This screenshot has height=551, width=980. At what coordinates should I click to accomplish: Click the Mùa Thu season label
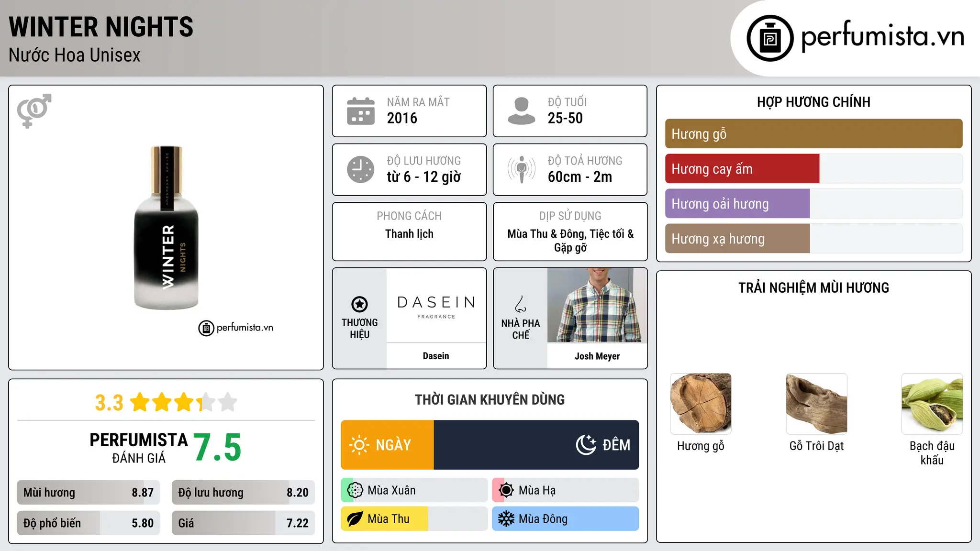point(389,519)
